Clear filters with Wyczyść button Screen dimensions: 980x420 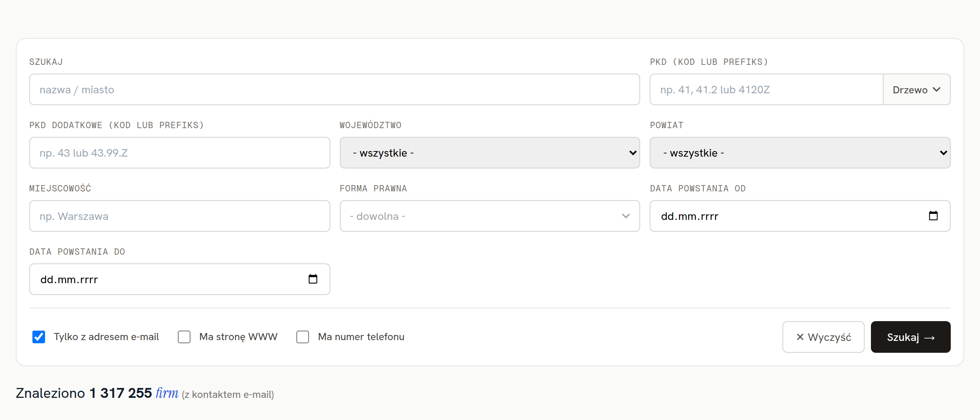(x=823, y=337)
